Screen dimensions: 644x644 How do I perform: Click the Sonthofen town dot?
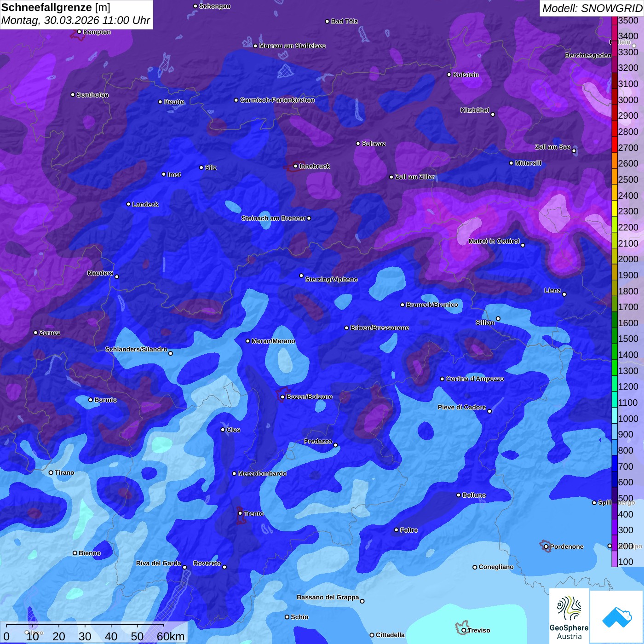(x=73, y=95)
